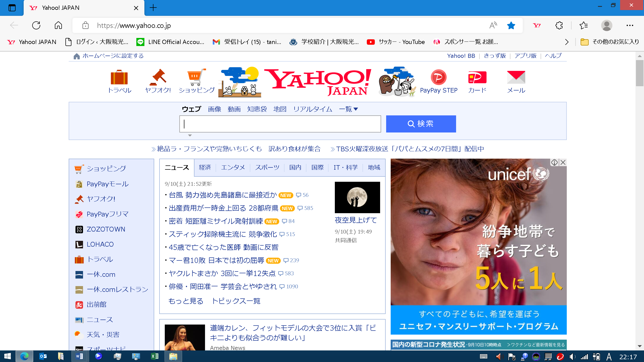Switch to the 国際 news tab

pos(317,167)
